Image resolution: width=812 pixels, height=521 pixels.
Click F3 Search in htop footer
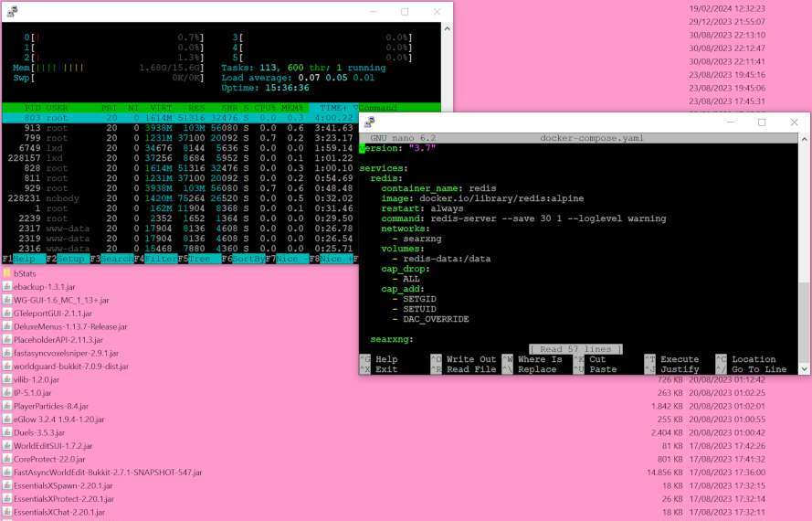pyautogui.click(x=110, y=259)
